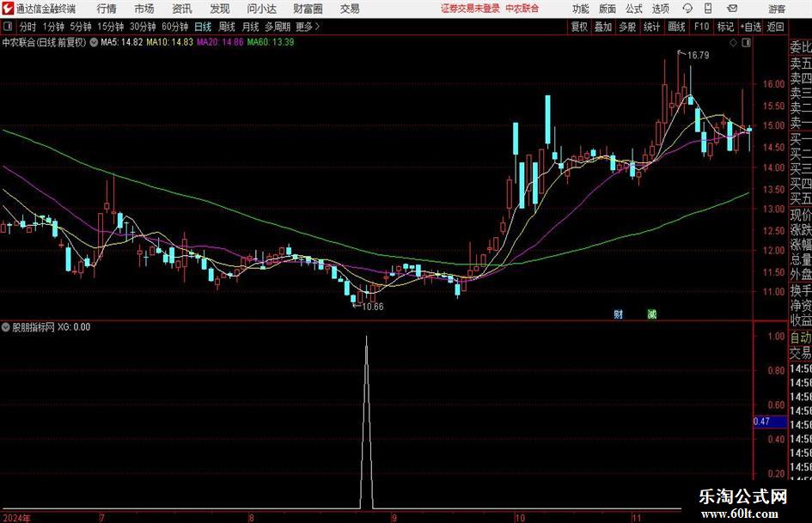Expand dropdown arrow next to 股朋指标网 indicator
Screen dimensions: 812x523
coord(6,326)
